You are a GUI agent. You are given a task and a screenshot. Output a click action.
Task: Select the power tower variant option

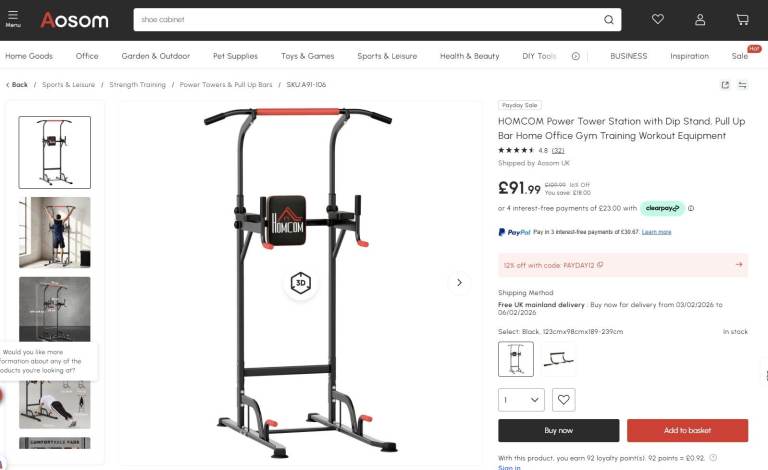516,359
